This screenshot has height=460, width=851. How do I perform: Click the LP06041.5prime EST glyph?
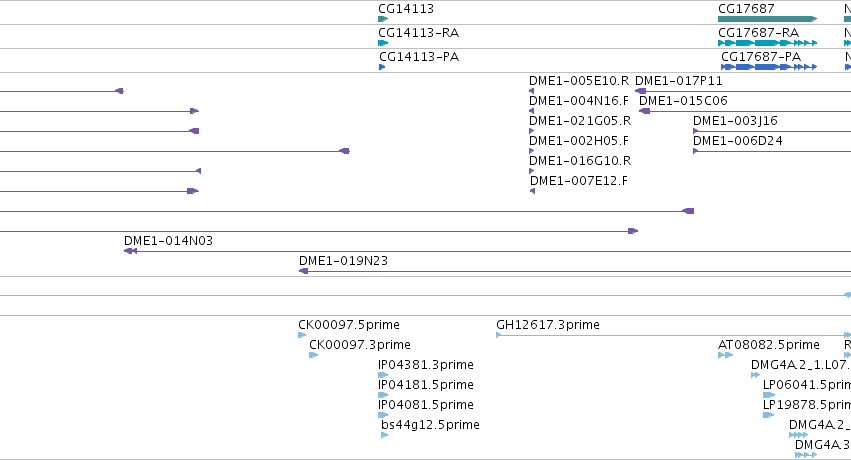(769, 395)
